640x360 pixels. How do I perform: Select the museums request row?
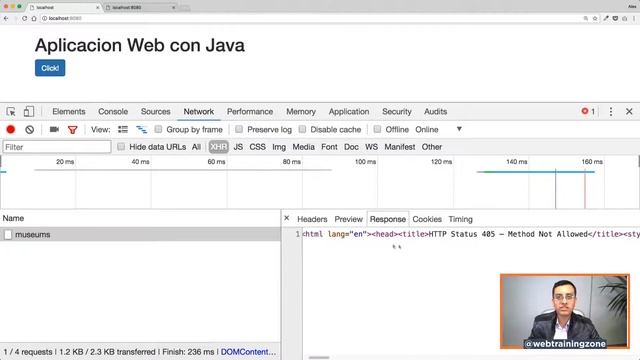(x=140, y=235)
